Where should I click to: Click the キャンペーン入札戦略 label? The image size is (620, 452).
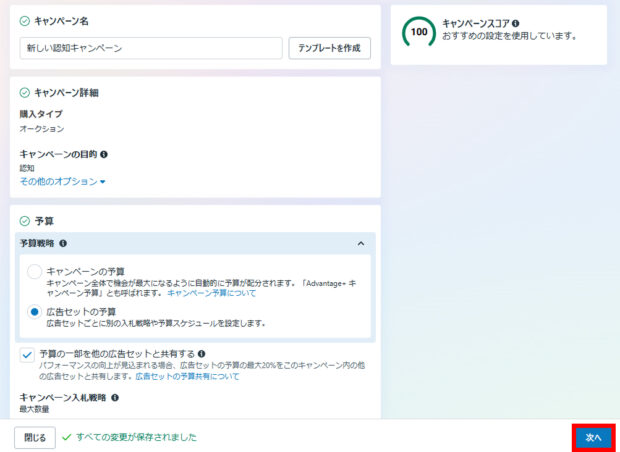pyautogui.click(x=63, y=397)
